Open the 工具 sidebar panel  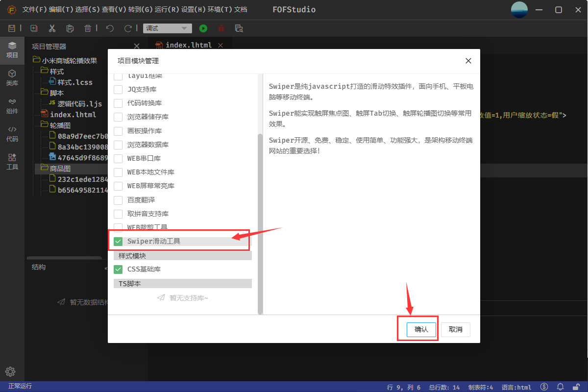pyautogui.click(x=12, y=162)
